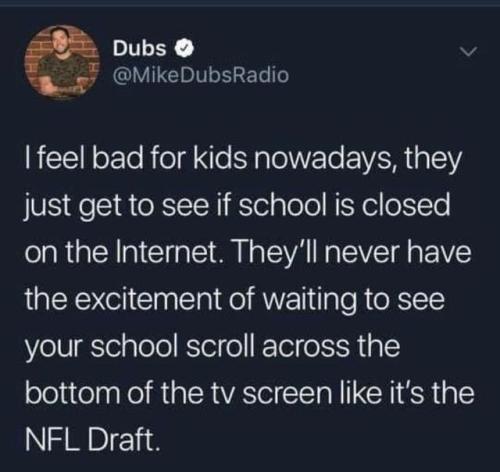Click the line 'the excitement of waiting to see'
The height and width of the screenshot is (472, 500).
[235, 299]
